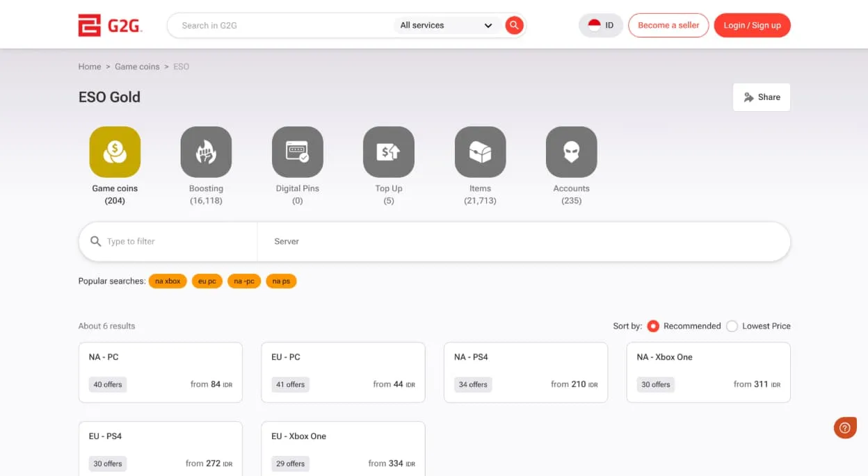Image resolution: width=868 pixels, height=476 pixels.
Task: Open the Boosting category icon
Action: point(206,152)
